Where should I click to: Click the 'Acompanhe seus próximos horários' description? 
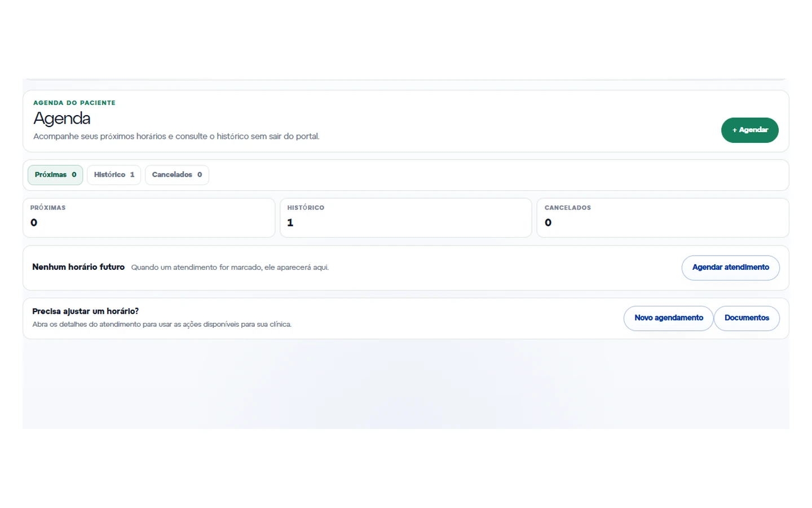click(x=176, y=136)
